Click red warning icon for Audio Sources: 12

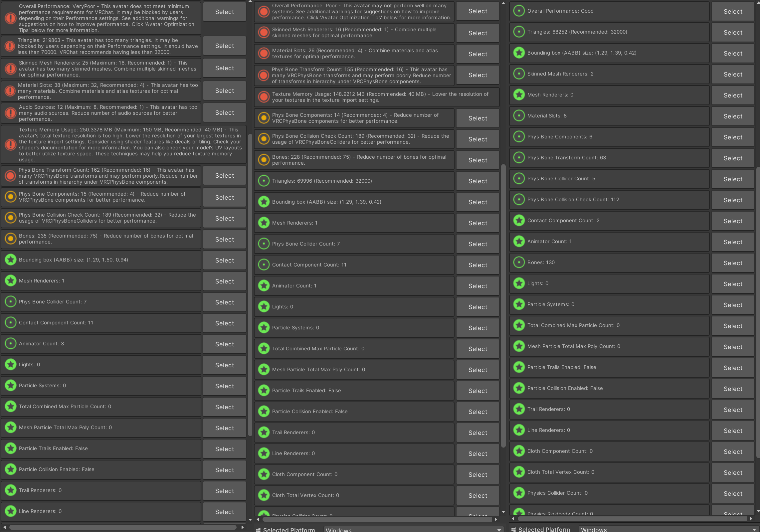[x=10, y=113]
